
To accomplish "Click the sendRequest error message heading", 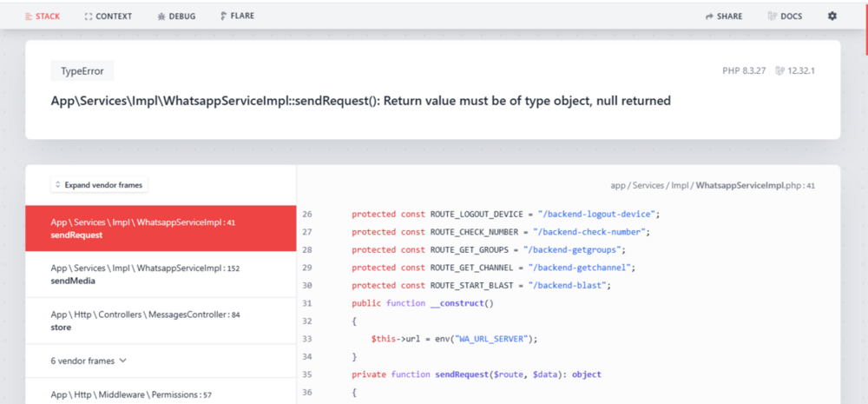I will [361, 101].
